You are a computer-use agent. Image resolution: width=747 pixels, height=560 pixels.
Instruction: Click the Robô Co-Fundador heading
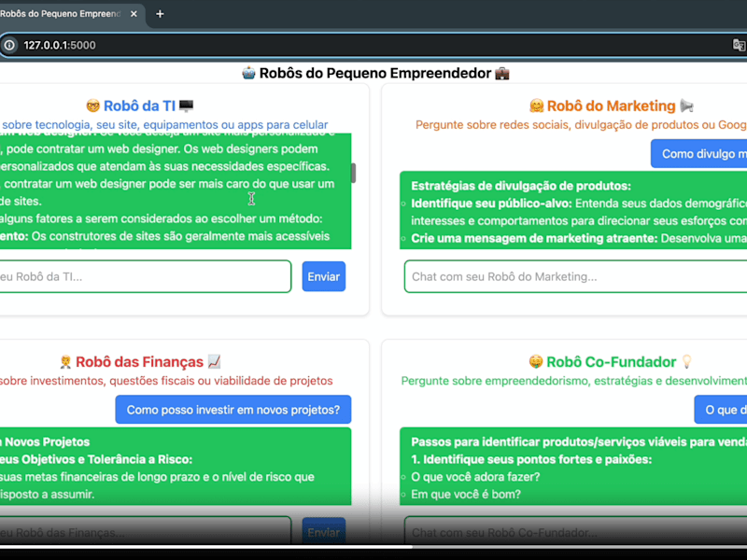click(x=611, y=362)
